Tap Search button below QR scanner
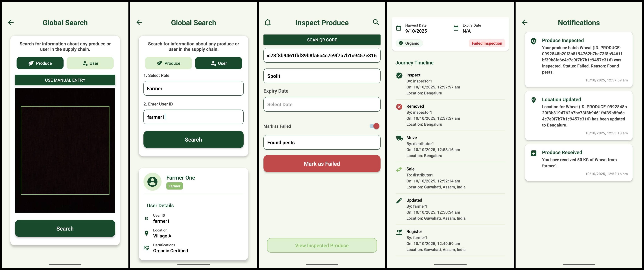The height and width of the screenshot is (270, 644). [65, 228]
